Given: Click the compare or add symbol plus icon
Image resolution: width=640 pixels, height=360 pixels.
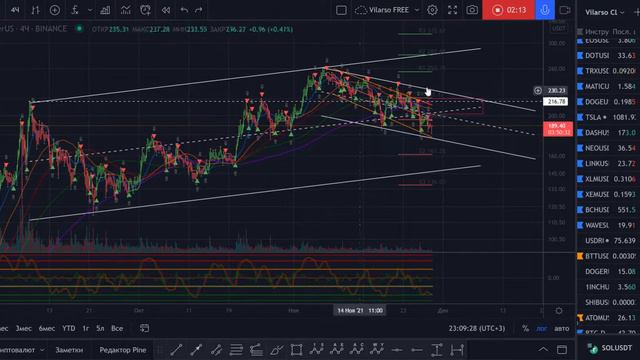Looking at the screenshot, I should point(55,10).
